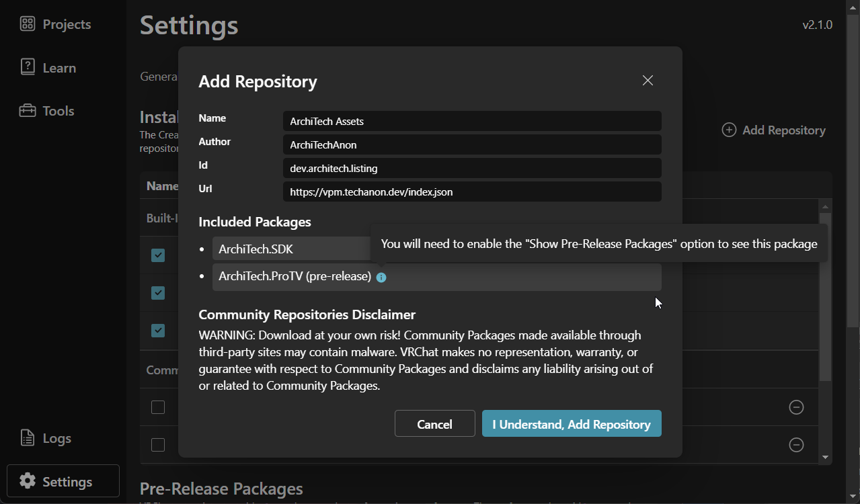Open the Learn sidebar icon
Screen dimensions: 860x504
point(27,67)
